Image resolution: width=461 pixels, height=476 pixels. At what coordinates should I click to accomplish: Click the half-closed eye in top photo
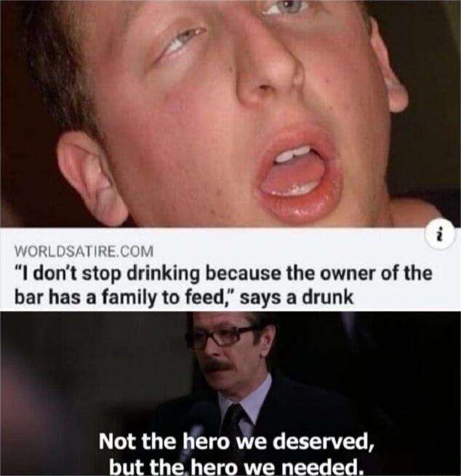coord(183,42)
